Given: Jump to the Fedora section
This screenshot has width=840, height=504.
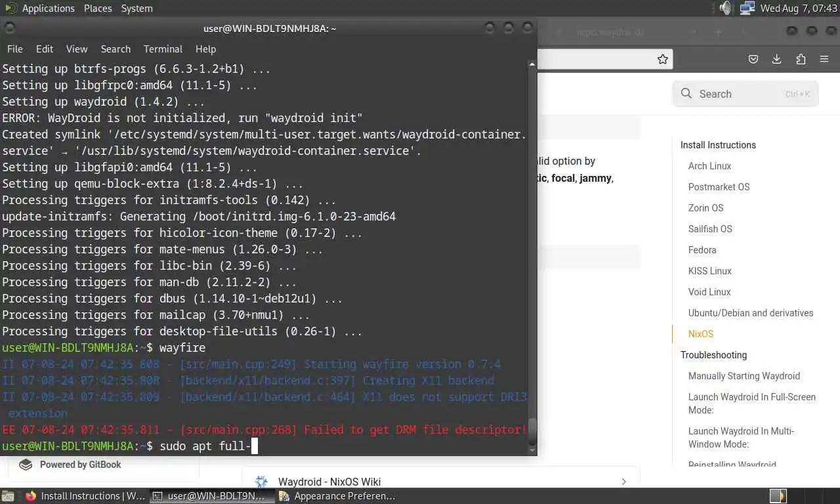Looking at the screenshot, I should click(702, 250).
